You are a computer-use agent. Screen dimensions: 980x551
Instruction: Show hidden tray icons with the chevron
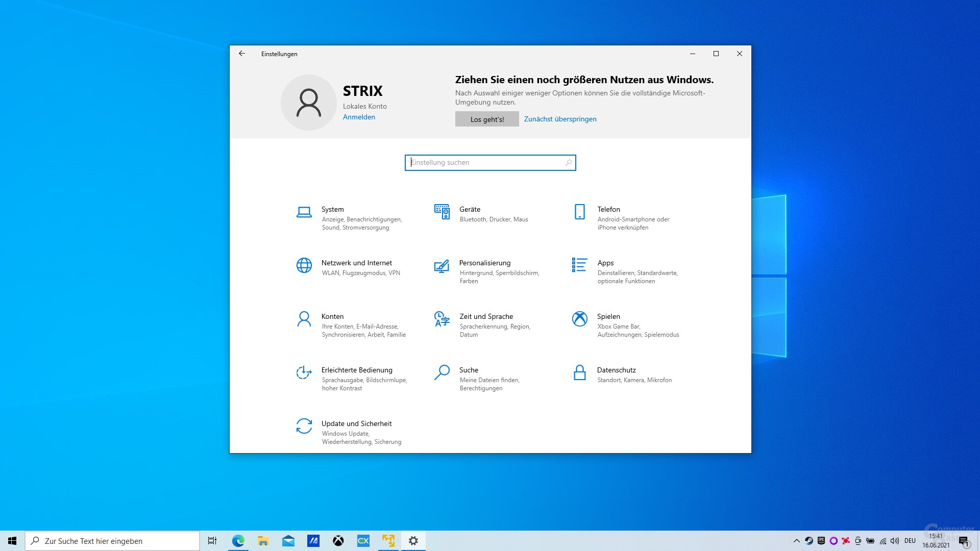(x=797, y=541)
